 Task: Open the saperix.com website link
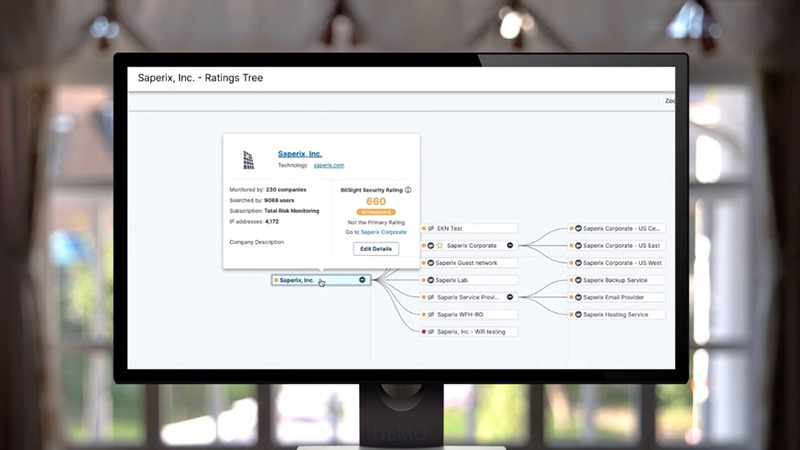click(x=328, y=165)
